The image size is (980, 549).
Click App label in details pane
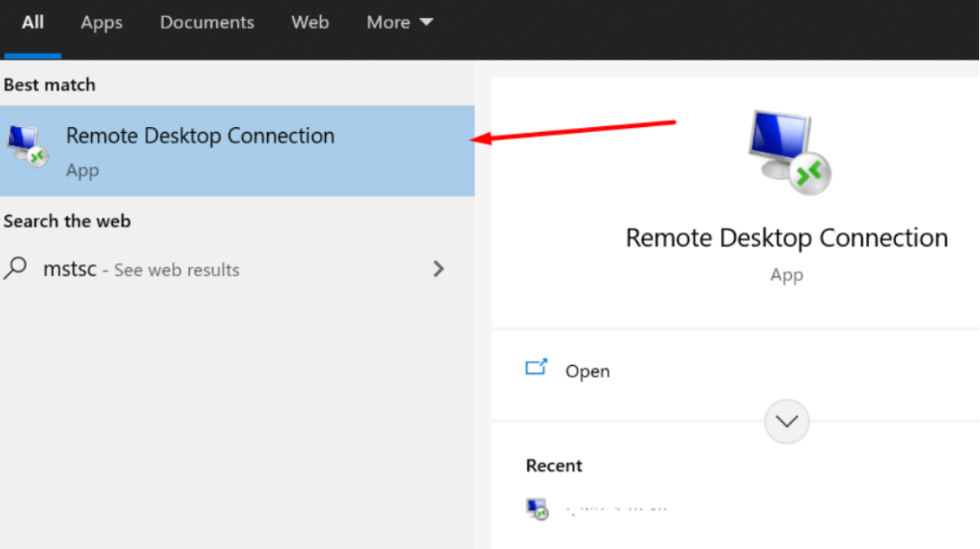point(786,275)
